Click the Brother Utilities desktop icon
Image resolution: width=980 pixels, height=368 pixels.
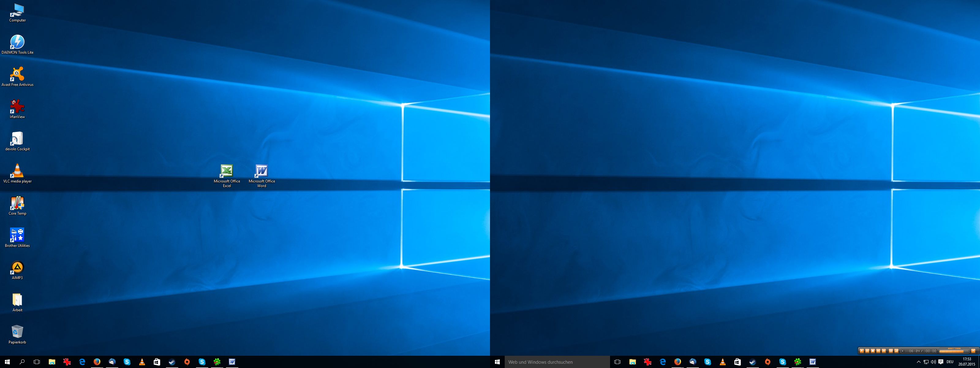17,236
